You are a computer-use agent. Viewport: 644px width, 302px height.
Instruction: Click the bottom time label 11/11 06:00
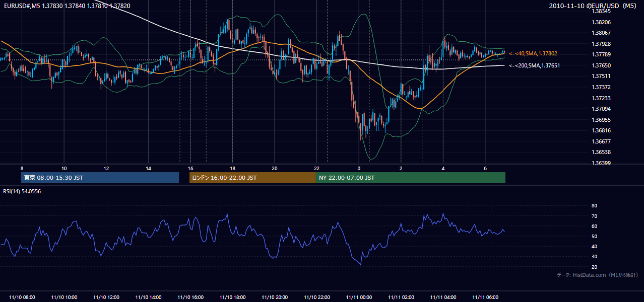click(485, 297)
